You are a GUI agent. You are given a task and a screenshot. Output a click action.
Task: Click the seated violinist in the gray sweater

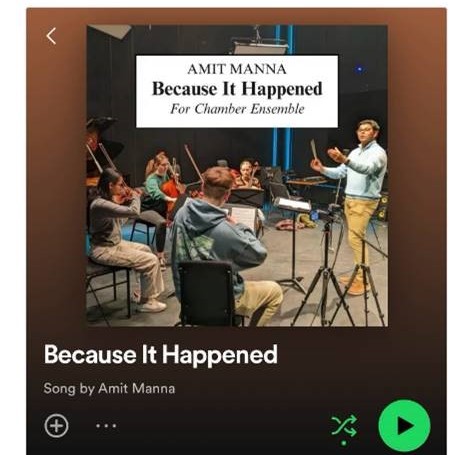pyautogui.click(x=123, y=240)
